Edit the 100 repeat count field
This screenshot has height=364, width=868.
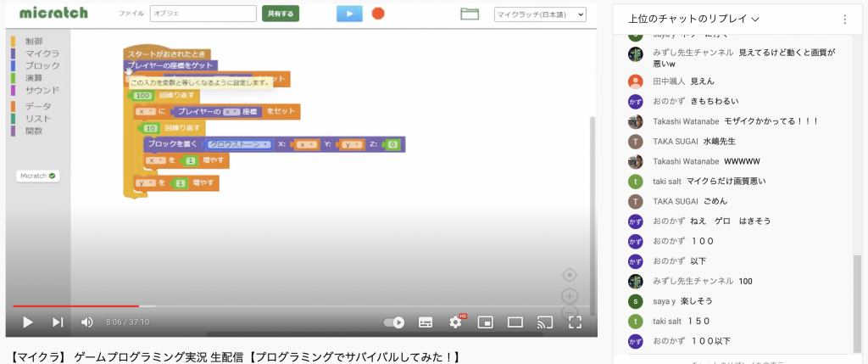coord(142,95)
